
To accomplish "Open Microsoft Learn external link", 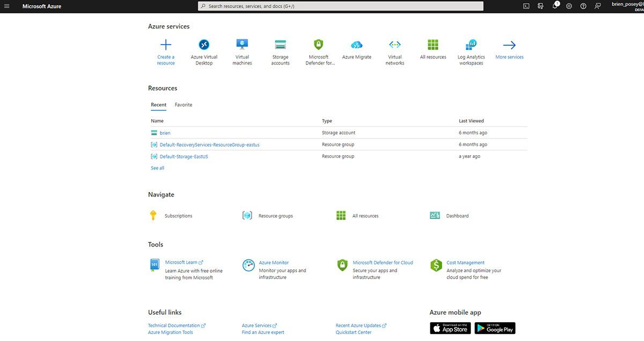I will click(184, 263).
